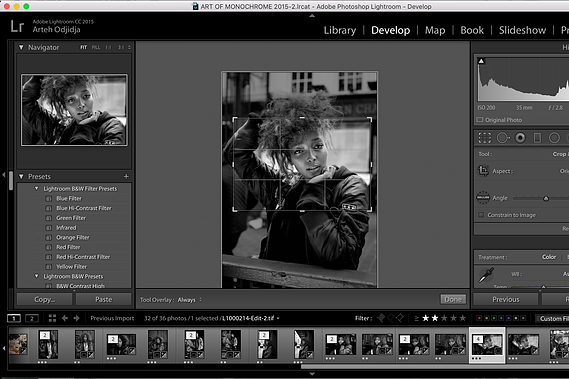The width and height of the screenshot is (569, 379).
Task: Open Grid view from filmstrip toolbar
Action: pyautogui.click(x=52, y=318)
